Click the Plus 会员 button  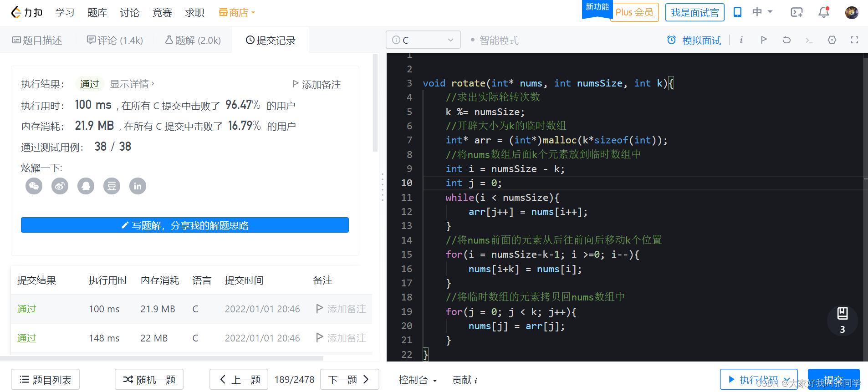[x=634, y=12]
